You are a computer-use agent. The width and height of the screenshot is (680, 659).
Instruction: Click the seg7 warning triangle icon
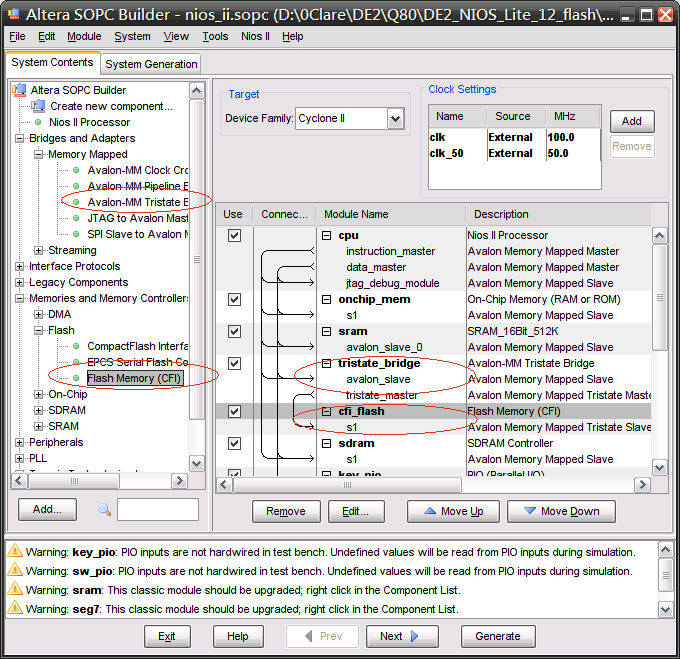pyautogui.click(x=15, y=608)
